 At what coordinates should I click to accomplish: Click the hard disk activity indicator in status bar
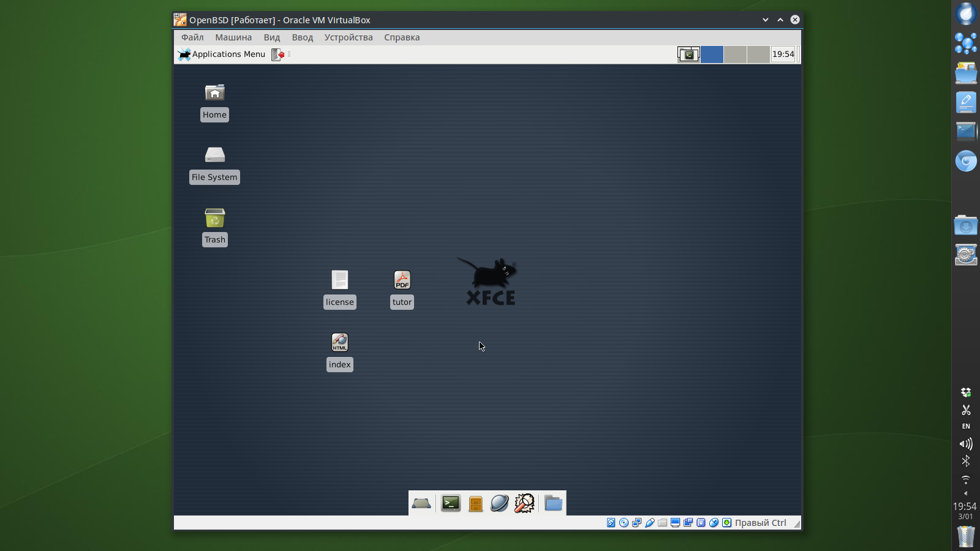pos(611,523)
